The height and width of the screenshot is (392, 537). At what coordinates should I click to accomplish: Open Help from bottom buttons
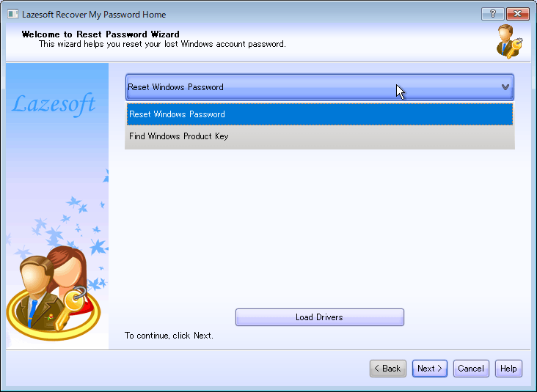coord(508,369)
